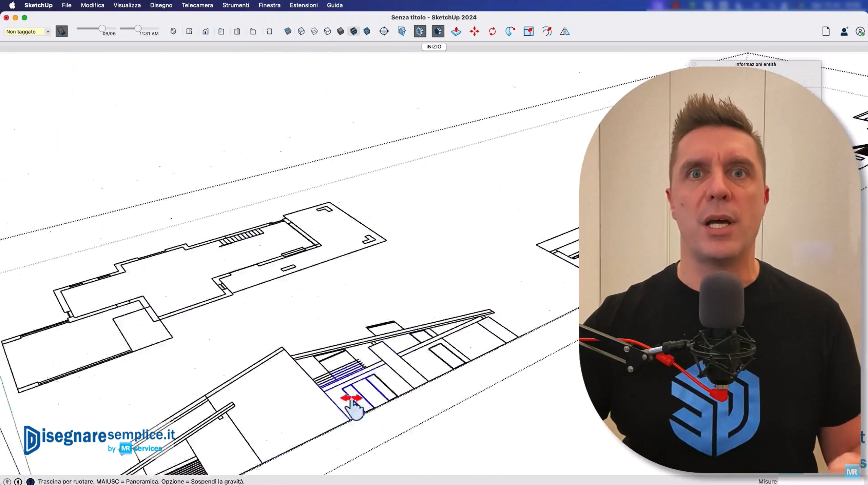The width and height of the screenshot is (868, 485).
Task: Select Monochrome face style
Action: 367,31
